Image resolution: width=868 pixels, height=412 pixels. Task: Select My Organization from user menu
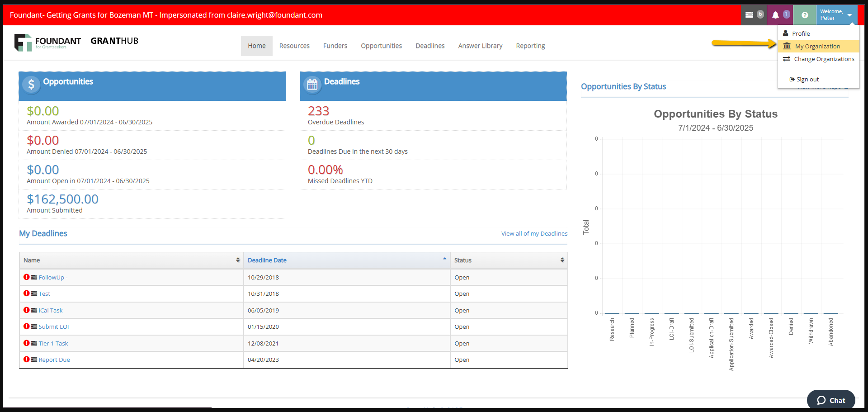(819, 46)
